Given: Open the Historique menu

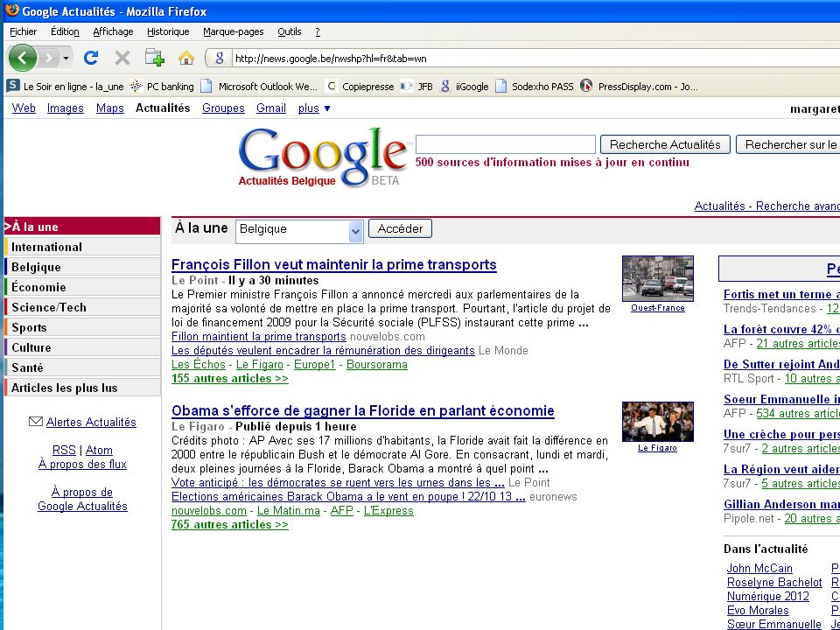Looking at the screenshot, I should coord(168,31).
